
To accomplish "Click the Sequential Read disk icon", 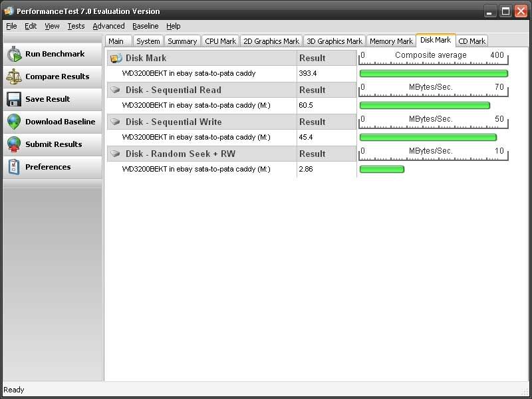I will tap(116, 90).
